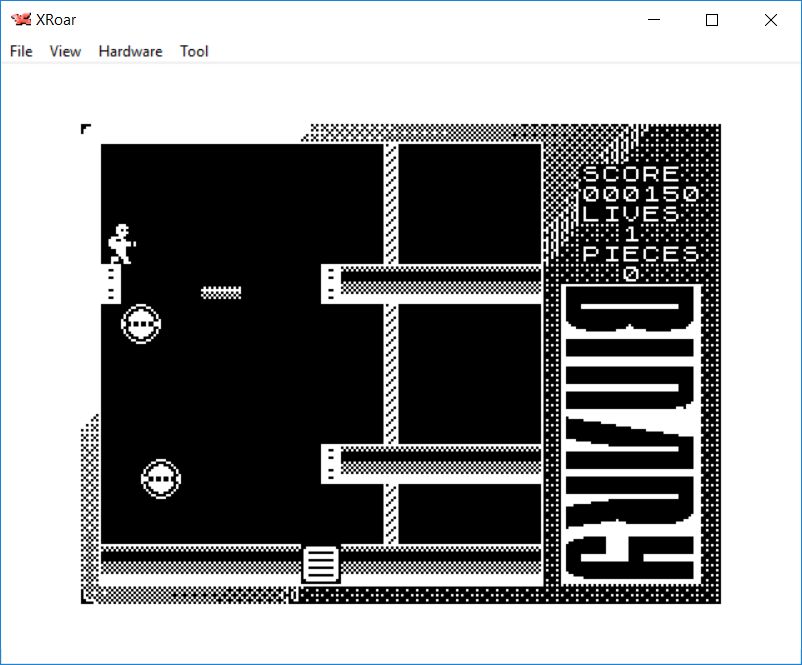Click the striped lift box on the floor
Screen dimensions: 802x665
point(321,564)
